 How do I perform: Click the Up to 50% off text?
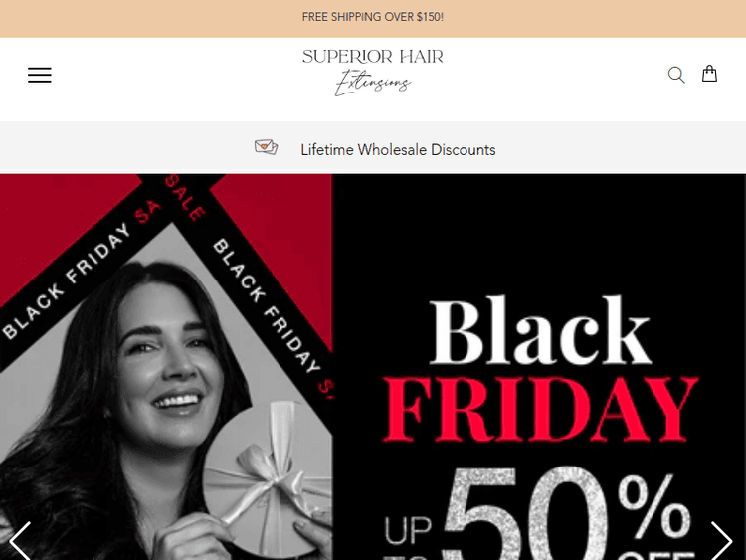pos(540,514)
